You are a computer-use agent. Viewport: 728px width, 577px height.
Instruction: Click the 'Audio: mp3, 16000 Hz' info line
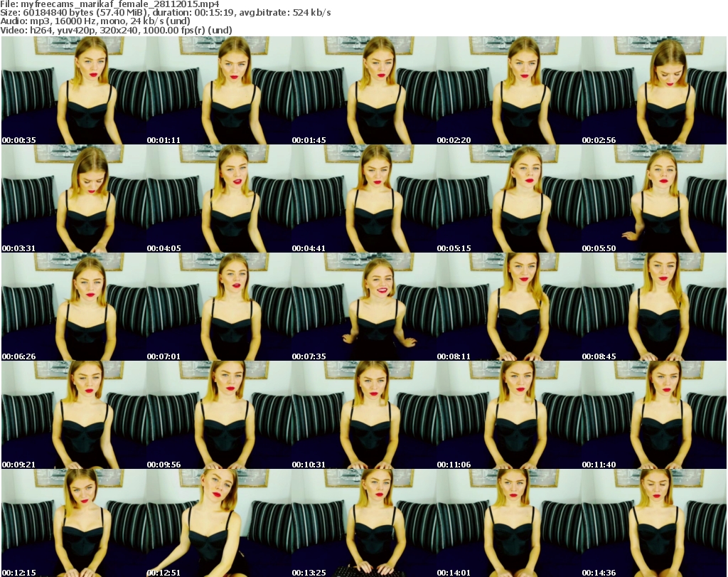pyautogui.click(x=95, y=21)
